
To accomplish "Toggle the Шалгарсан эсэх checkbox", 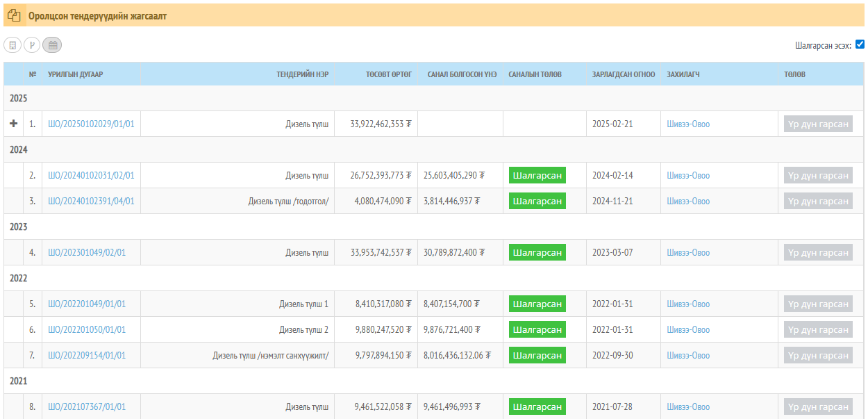I will (x=860, y=44).
